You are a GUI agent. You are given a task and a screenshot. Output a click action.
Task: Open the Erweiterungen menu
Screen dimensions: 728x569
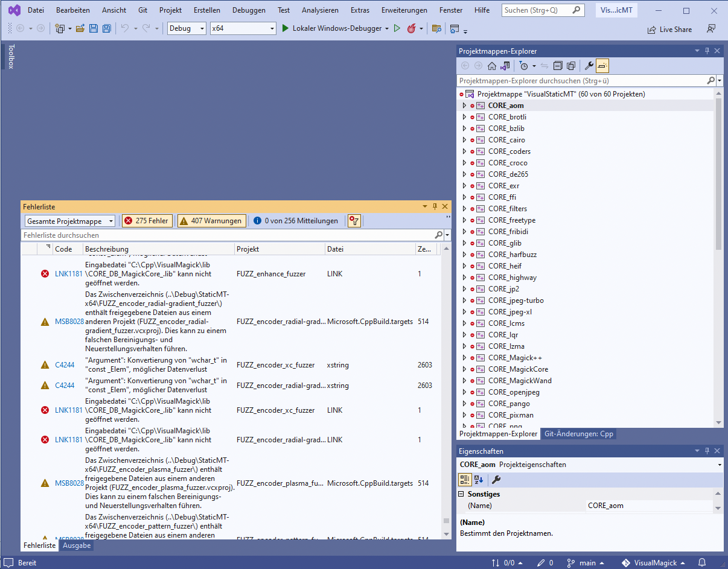[x=404, y=10]
